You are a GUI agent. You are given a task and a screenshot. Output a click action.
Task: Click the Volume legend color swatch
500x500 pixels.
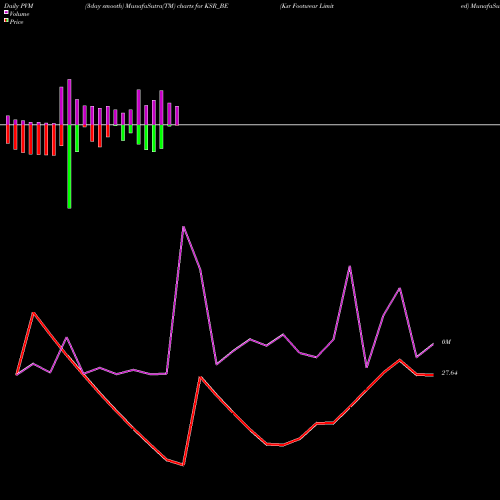[6, 12]
